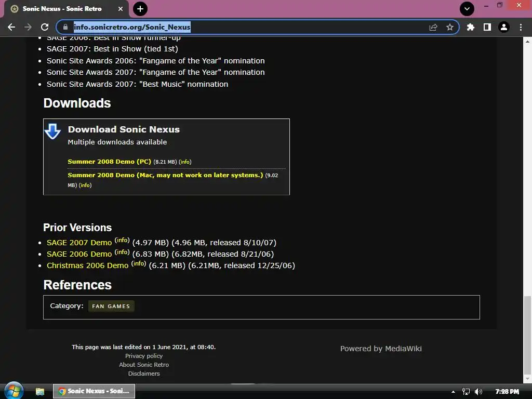Viewport: 532px width, 399px height.
Task: Click the scrollbar up arrow
Action: (x=527, y=42)
